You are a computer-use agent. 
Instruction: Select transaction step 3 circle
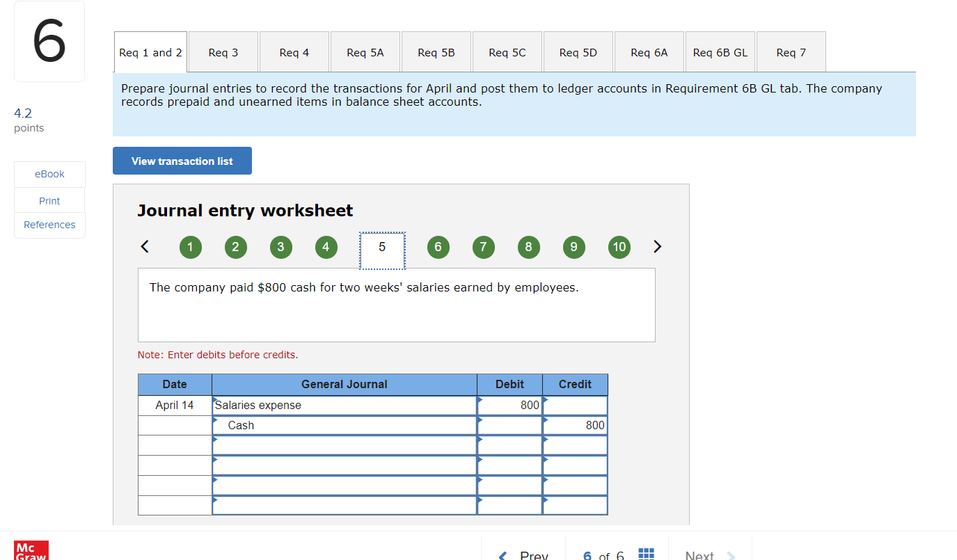tap(281, 247)
